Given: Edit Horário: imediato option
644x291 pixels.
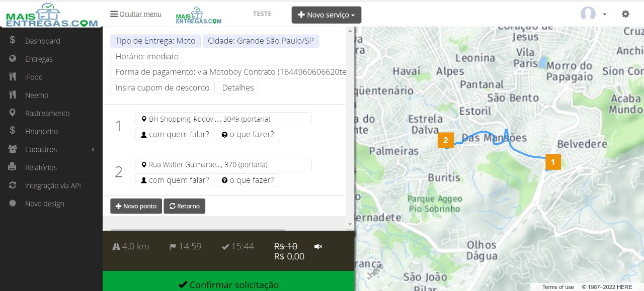Looking at the screenshot, I should coord(147,56).
